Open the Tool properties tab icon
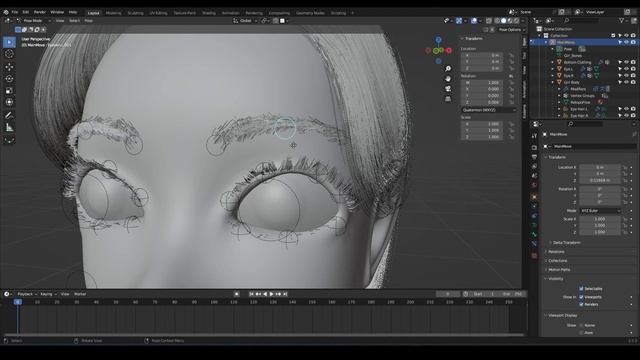 click(534, 136)
